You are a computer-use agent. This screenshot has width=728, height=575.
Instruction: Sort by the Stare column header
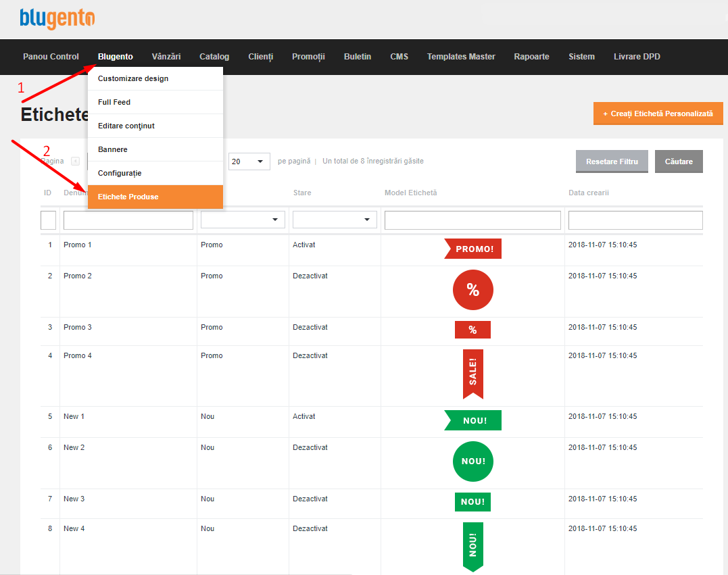(302, 193)
